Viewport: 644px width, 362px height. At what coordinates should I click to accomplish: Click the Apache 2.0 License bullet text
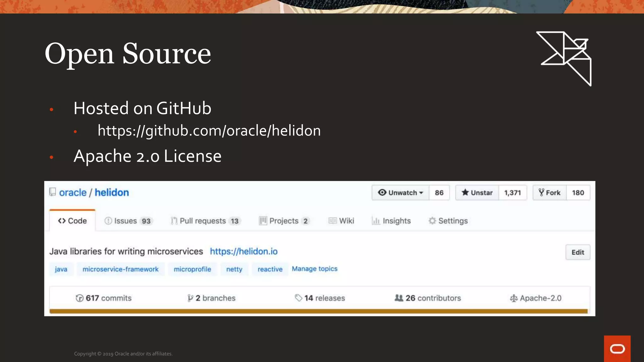pos(147,156)
